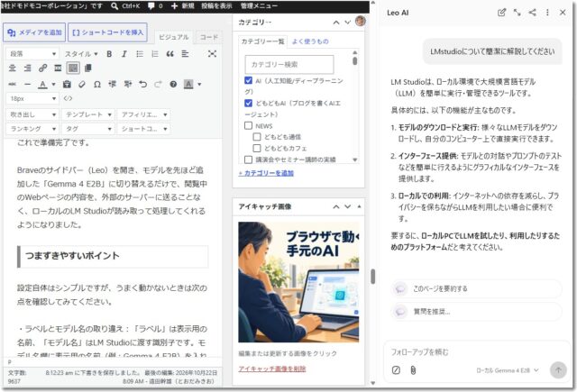Click このページを要約する suggestion
Screen dimensions: 577x392
[476, 288]
